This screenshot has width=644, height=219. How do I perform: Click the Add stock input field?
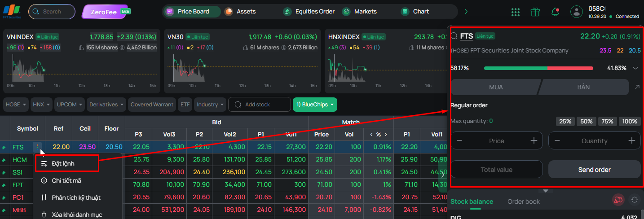(260, 105)
